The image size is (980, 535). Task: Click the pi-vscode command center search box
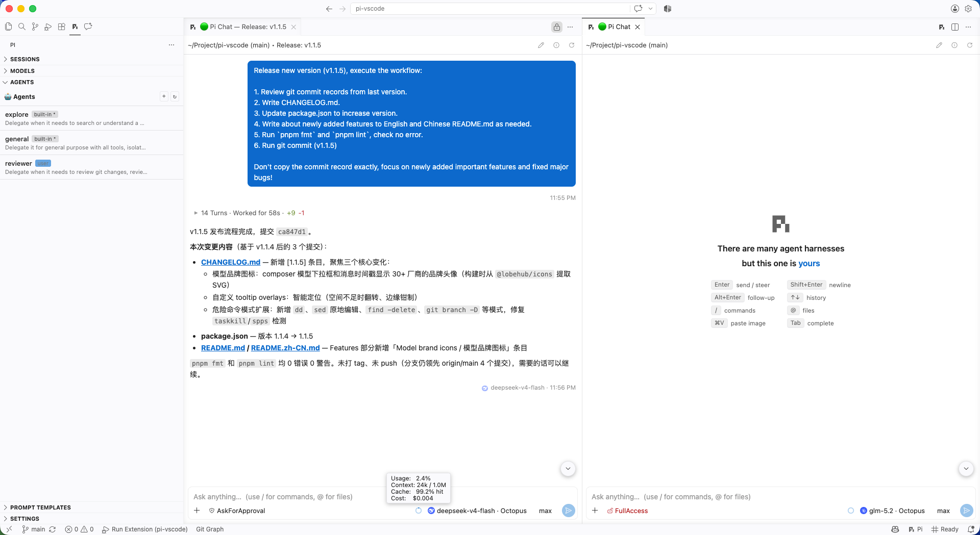[490, 9]
